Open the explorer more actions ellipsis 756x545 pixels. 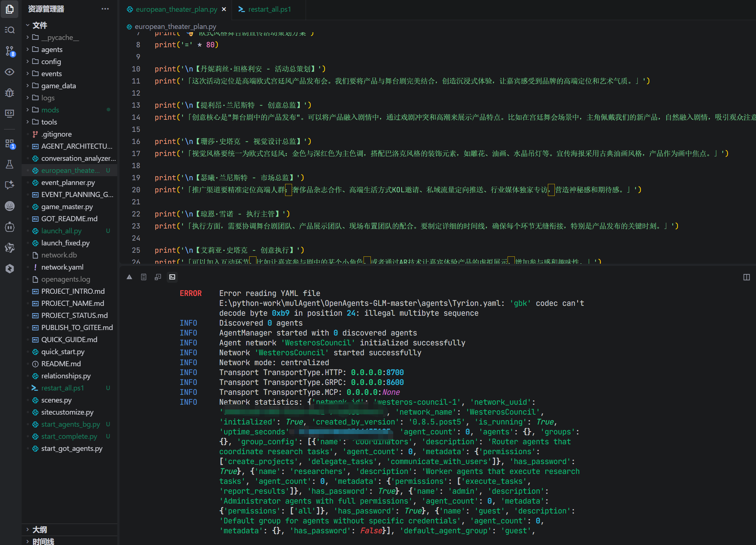[x=105, y=9]
